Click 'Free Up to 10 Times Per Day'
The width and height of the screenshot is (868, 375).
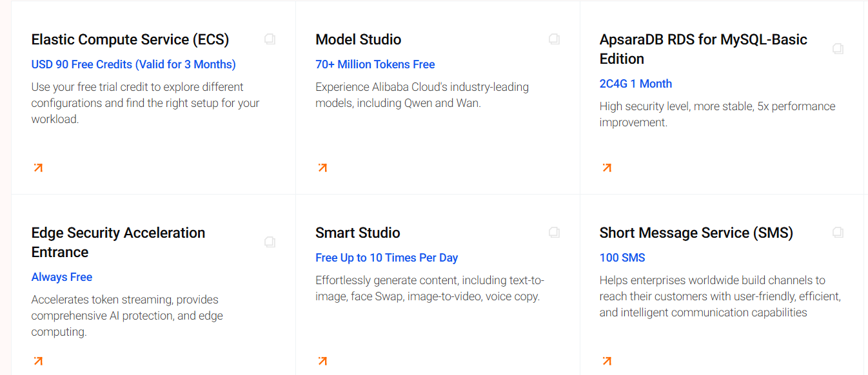coord(387,258)
